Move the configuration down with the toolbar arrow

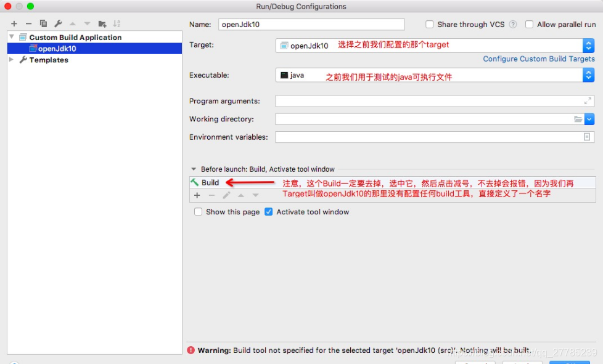click(x=88, y=24)
